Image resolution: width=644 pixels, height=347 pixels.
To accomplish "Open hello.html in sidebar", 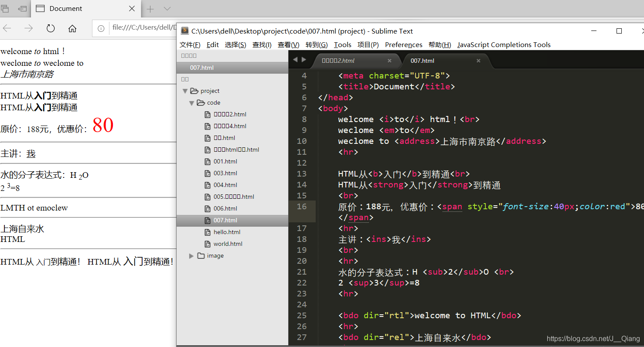I will (x=227, y=232).
